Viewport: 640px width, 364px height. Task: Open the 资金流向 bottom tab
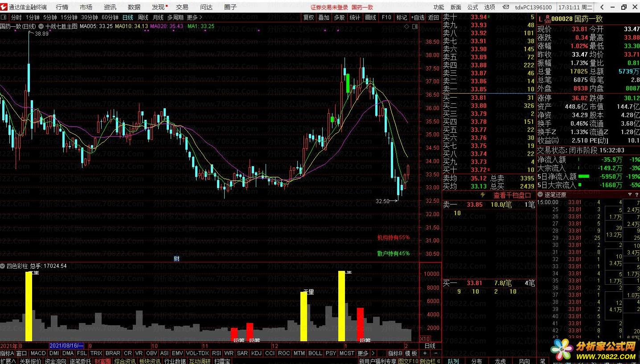click(x=56, y=361)
